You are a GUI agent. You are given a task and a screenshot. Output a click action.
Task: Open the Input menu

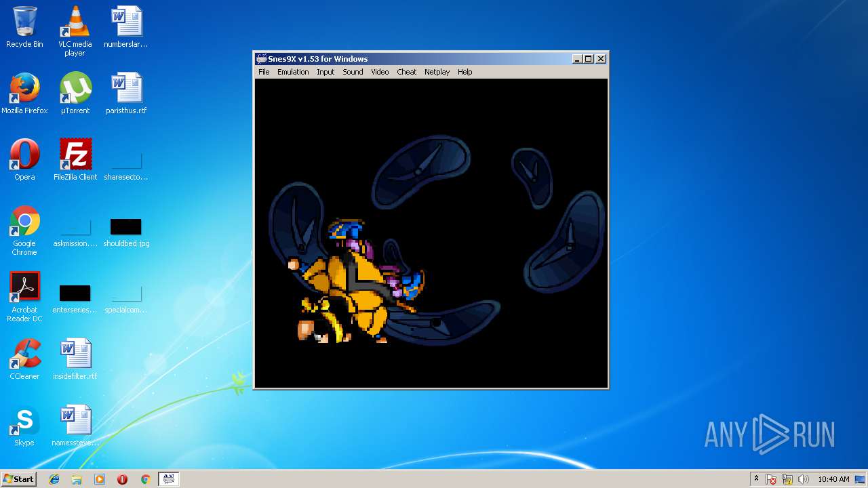[x=325, y=72]
